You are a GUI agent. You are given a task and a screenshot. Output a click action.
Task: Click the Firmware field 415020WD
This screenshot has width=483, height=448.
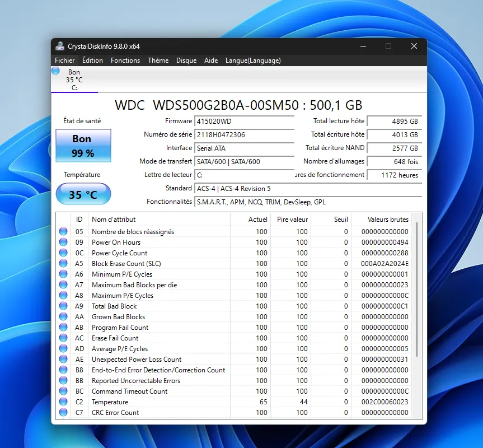(x=244, y=121)
